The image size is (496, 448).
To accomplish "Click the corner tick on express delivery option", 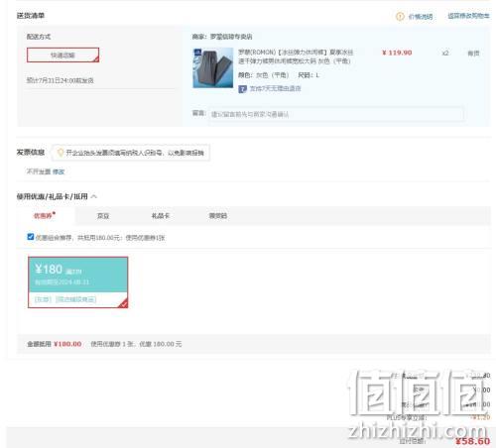I will pos(95,58).
